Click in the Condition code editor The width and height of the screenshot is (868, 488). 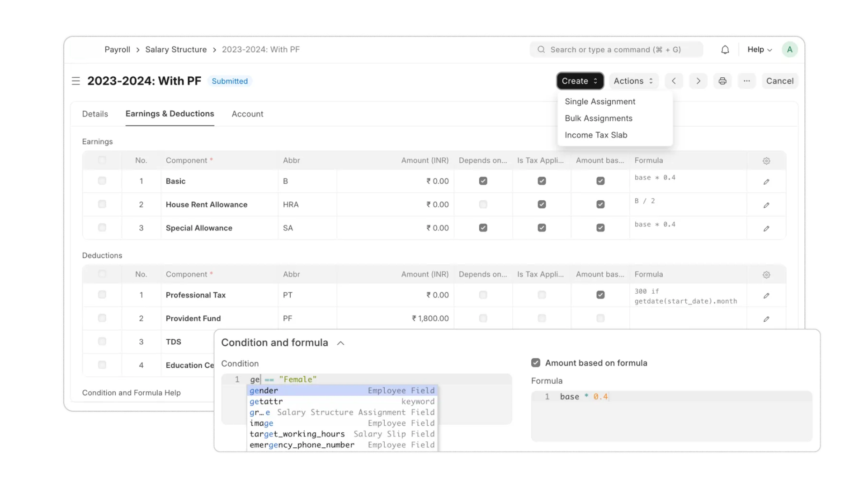click(366, 399)
